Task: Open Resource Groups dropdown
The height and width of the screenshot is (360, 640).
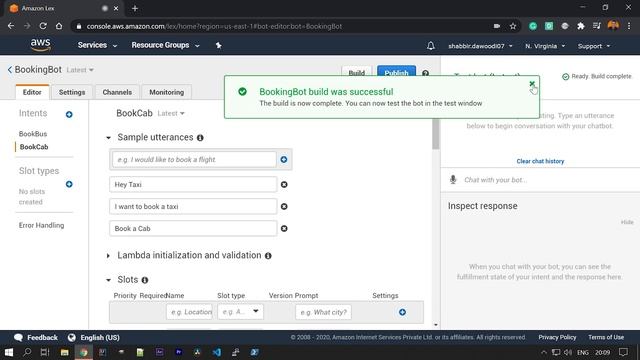Action: point(165,45)
